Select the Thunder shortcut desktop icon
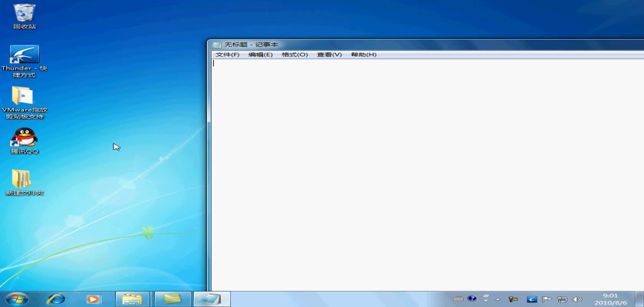 pyautogui.click(x=25, y=55)
